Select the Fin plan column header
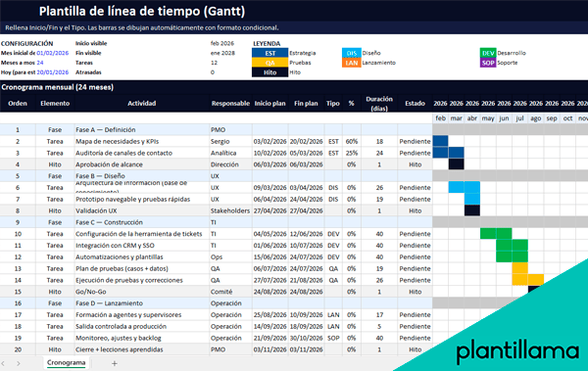 coord(306,104)
